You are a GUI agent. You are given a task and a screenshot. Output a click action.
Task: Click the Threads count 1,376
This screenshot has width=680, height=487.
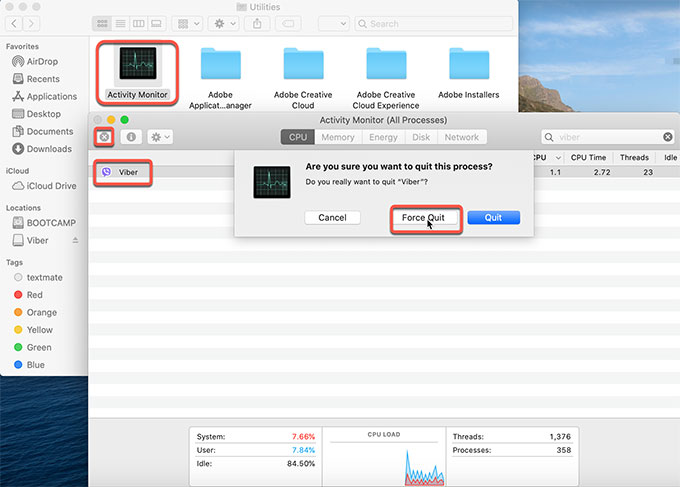click(560, 437)
